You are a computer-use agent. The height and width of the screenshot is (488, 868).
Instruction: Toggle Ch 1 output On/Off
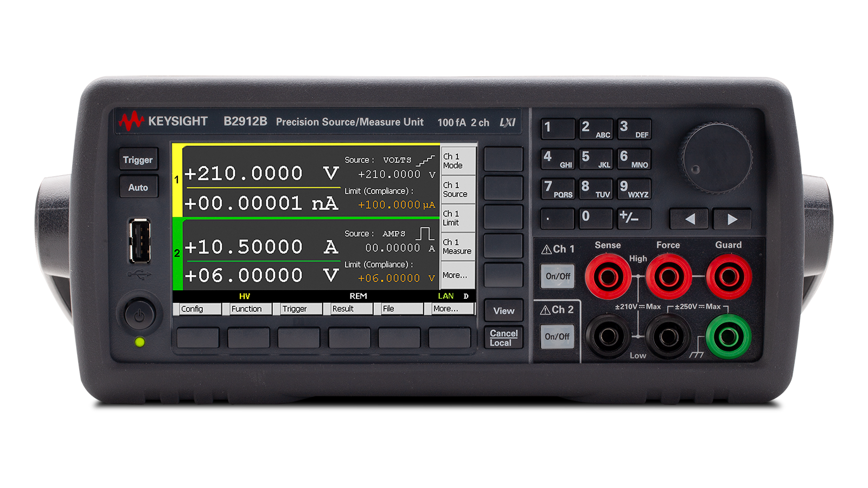point(557,275)
